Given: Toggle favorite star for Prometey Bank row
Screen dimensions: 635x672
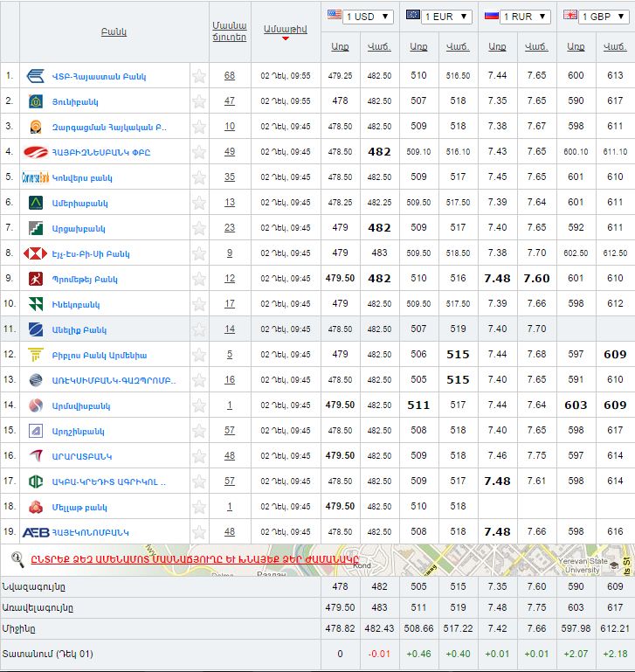Looking at the screenshot, I should 199,279.
